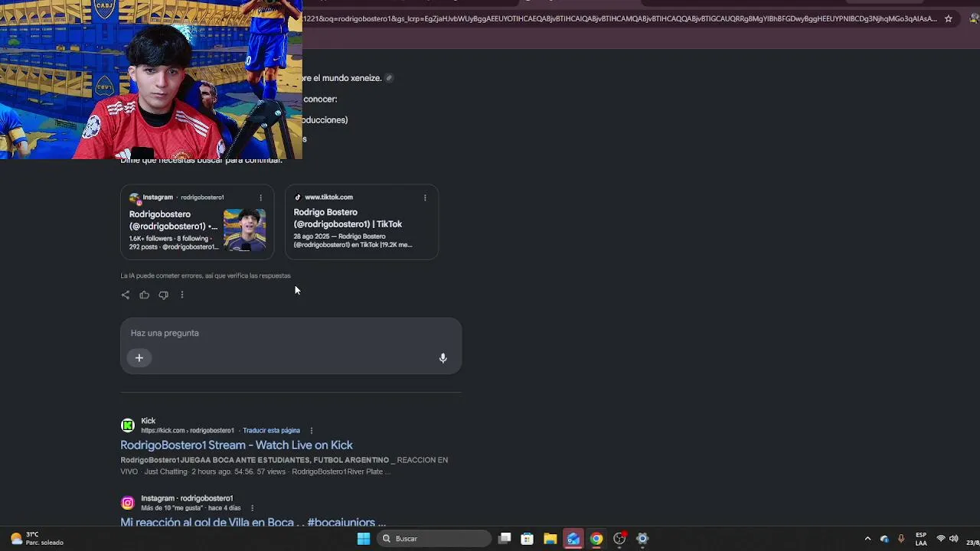
Task: Open Microsoft Store from the taskbar
Action: pos(528,539)
